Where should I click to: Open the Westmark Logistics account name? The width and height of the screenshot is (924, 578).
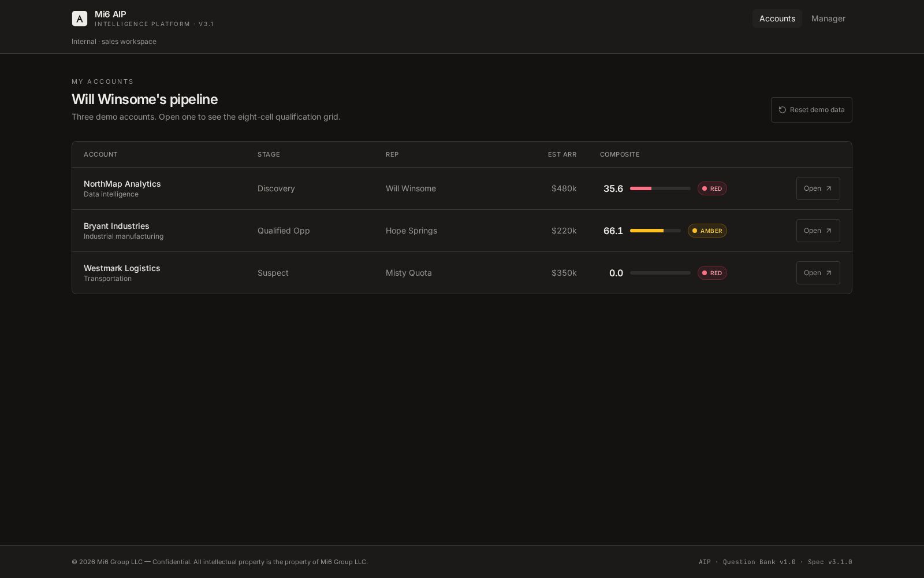[x=122, y=268]
